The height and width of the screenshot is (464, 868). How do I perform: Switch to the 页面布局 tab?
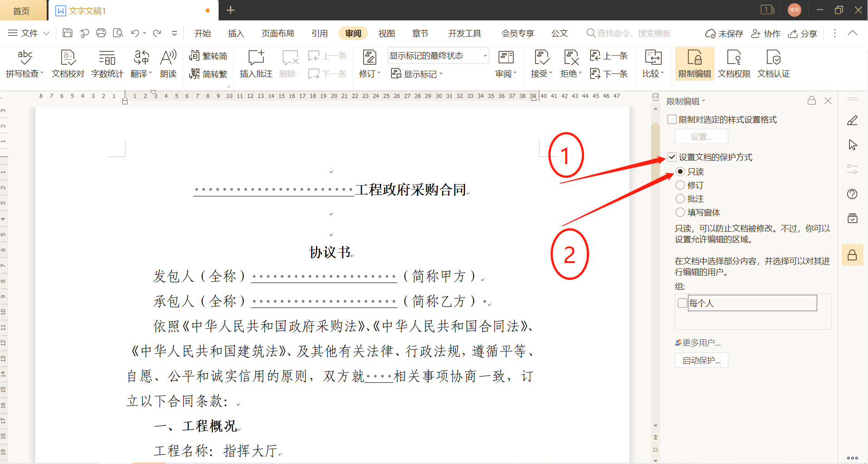click(x=278, y=33)
